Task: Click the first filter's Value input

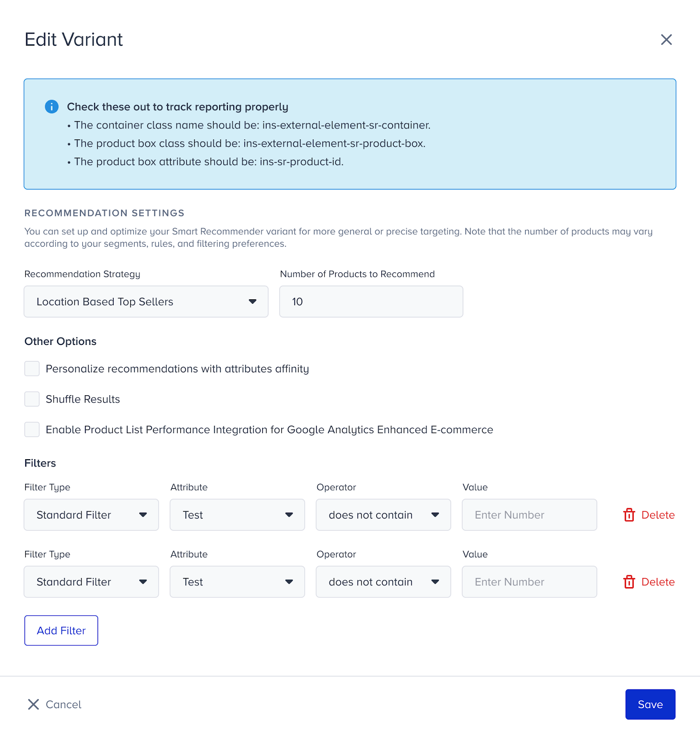Action: 529,515
